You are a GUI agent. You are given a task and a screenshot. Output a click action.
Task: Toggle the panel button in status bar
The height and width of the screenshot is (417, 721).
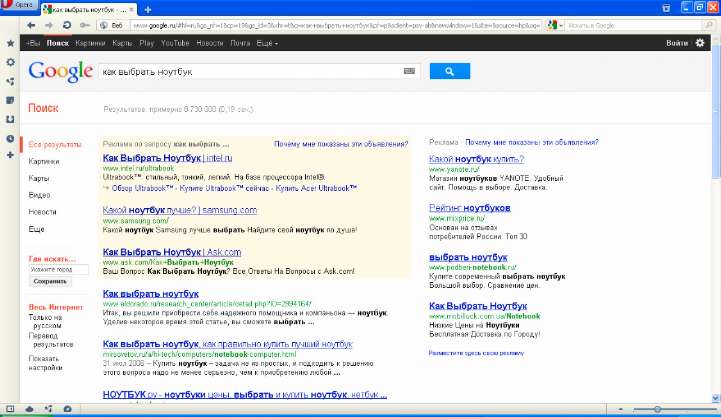click(x=10, y=409)
